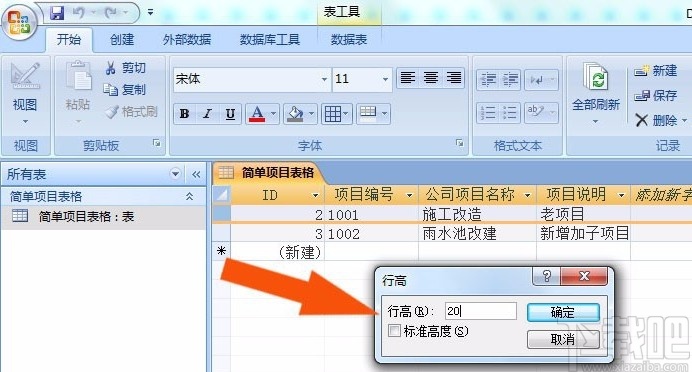Click the 格式刷 format painter
Image resolution: width=692 pixels, height=372 pixels.
(132, 112)
